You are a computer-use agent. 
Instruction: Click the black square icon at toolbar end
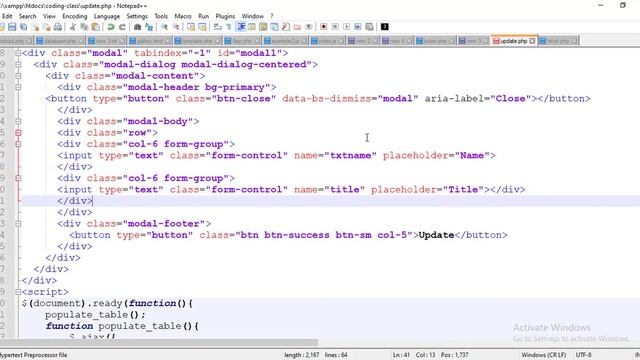pos(384,27)
